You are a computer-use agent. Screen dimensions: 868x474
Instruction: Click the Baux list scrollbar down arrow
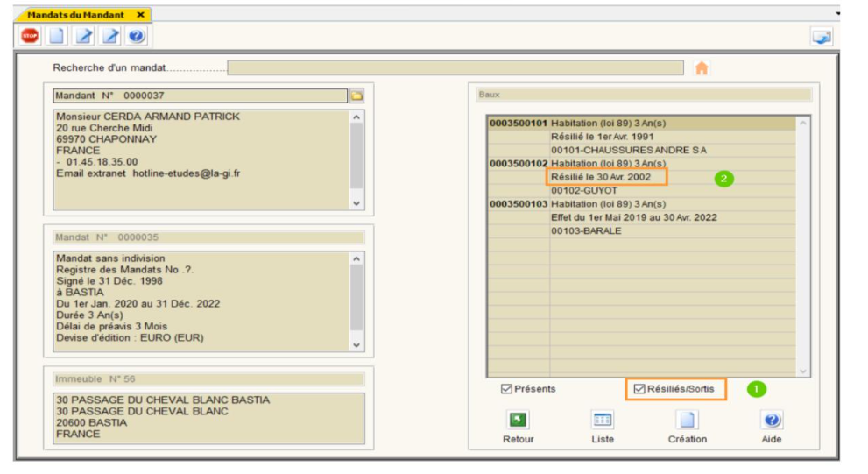(x=803, y=371)
